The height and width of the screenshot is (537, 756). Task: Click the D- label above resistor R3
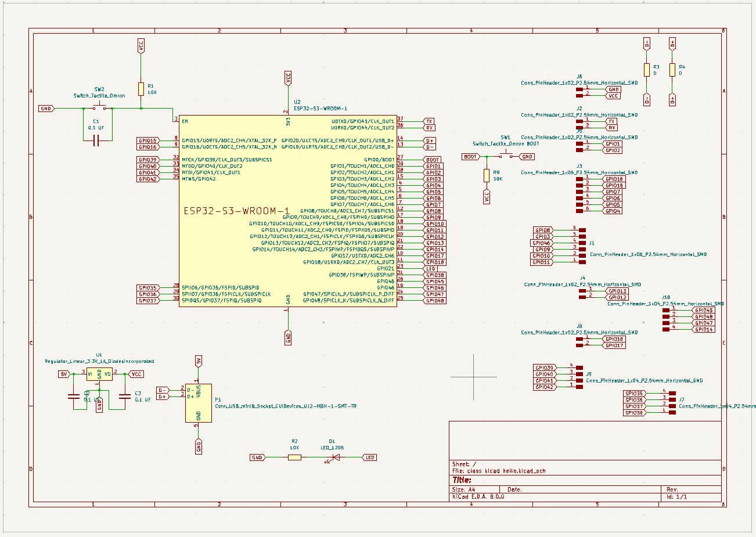[647, 44]
